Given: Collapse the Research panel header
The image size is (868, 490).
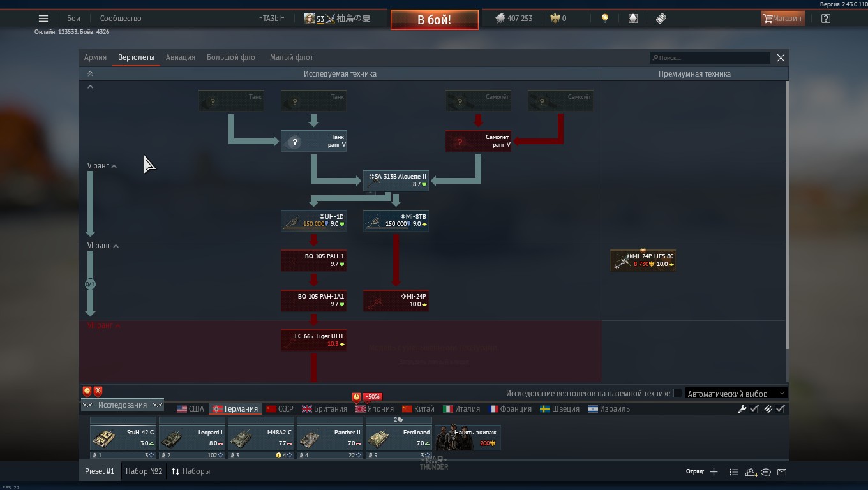Looking at the screenshot, I should click(x=122, y=405).
